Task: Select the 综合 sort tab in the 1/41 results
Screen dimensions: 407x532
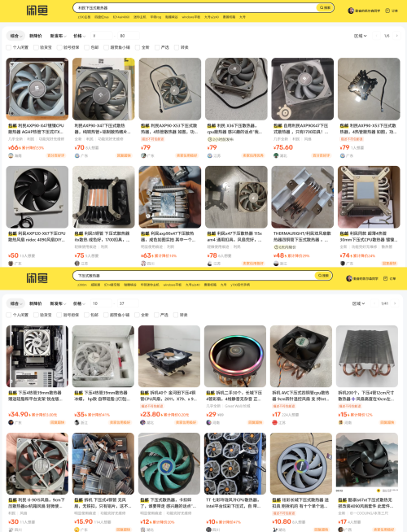Action: click(x=15, y=303)
